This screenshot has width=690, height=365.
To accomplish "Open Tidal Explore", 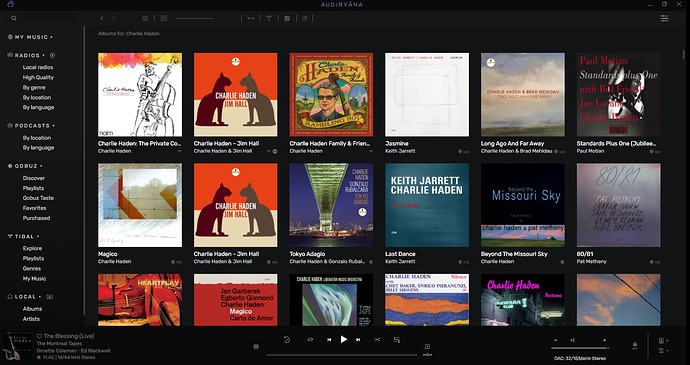I will click(x=33, y=249).
